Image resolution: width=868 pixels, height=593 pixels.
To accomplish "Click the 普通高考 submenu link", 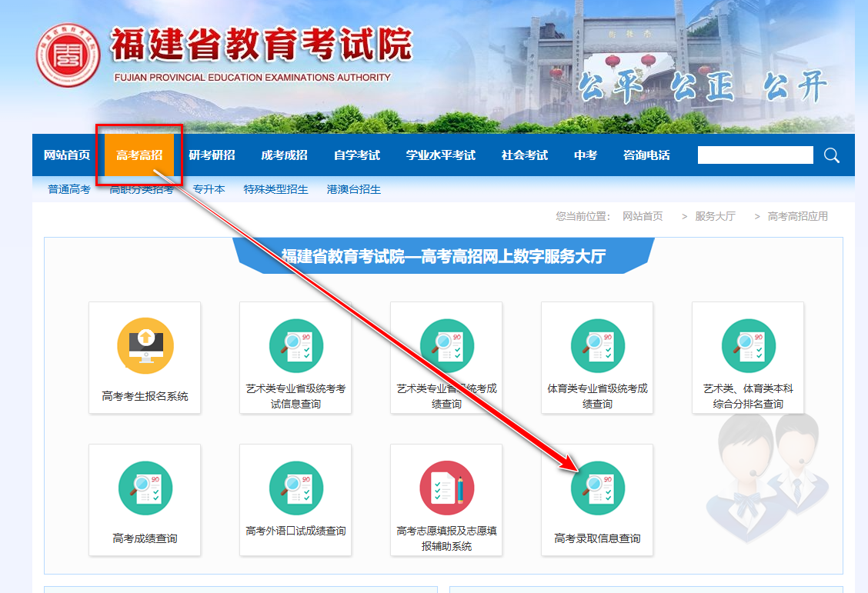I will 69,189.
